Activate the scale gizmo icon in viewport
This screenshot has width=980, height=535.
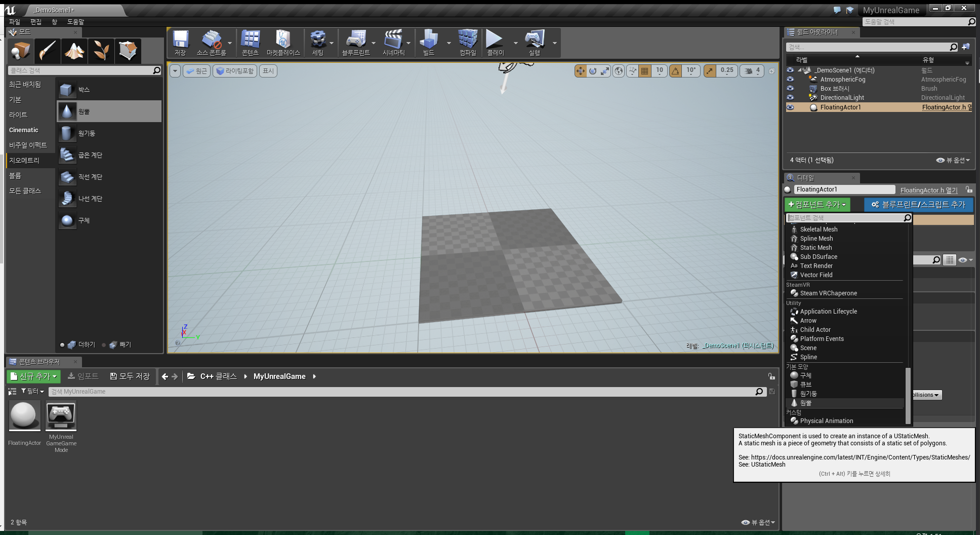coord(605,71)
